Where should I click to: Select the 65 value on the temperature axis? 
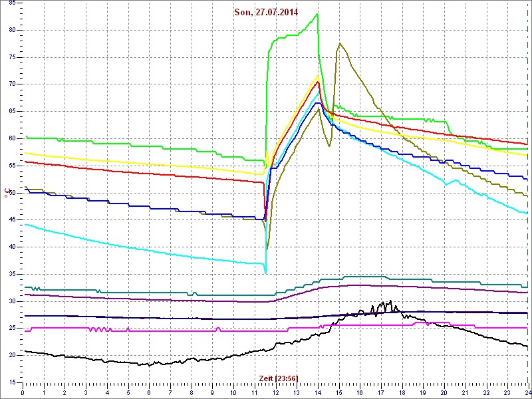pyautogui.click(x=12, y=111)
